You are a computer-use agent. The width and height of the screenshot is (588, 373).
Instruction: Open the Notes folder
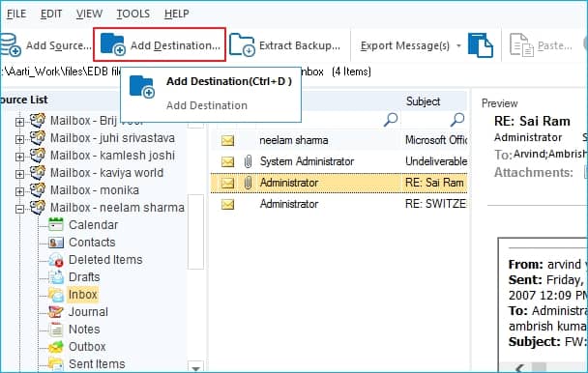(84, 330)
